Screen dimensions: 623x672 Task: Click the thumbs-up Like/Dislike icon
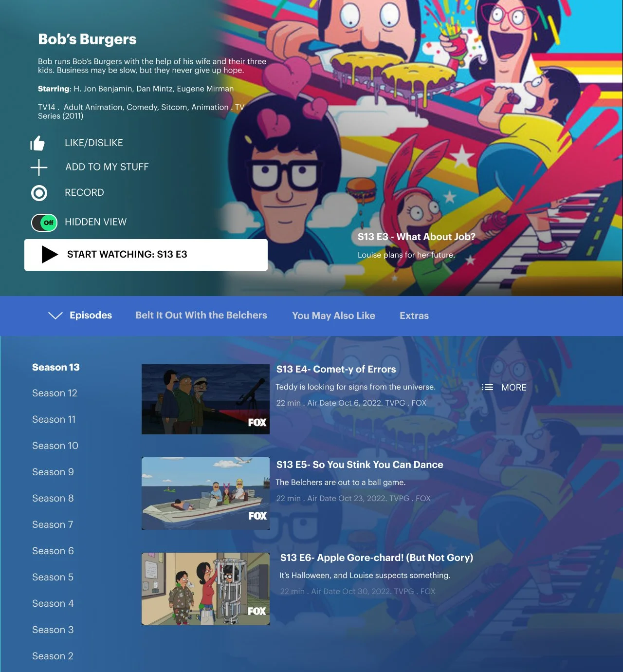[x=37, y=143]
